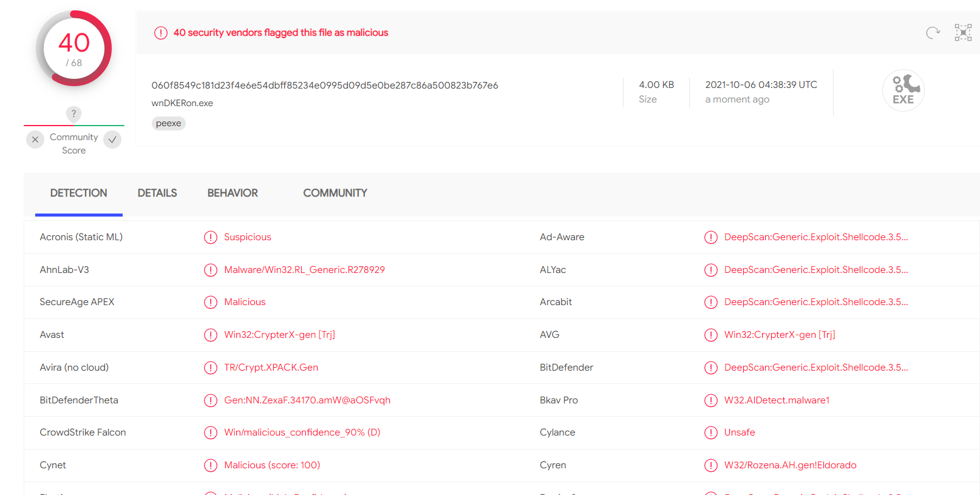Click Cynet's Malicious (score: 100) text
Image resolution: width=980 pixels, height=495 pixels.
click(x=272, y=465)
